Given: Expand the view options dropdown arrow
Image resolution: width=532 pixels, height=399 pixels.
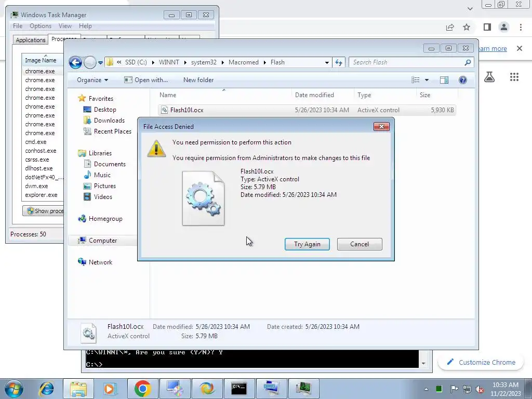Looking at the screenshot, I should point(427,80).
